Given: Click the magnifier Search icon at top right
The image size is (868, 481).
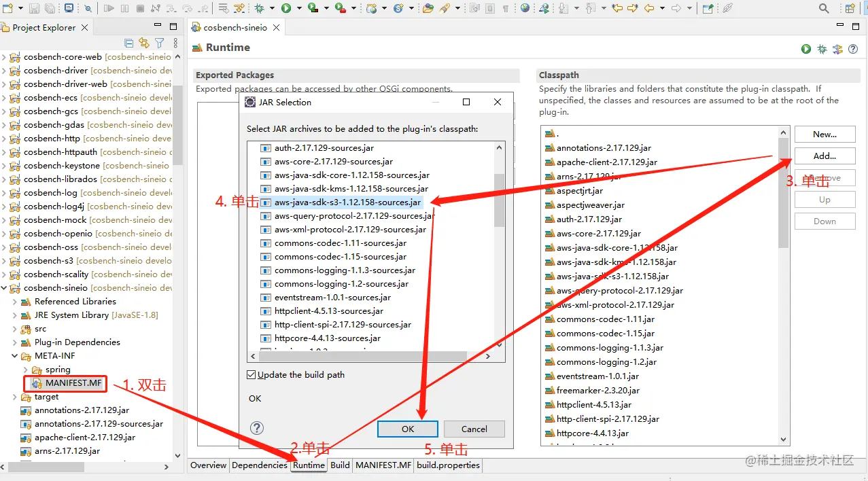Looking at the screenshot, I should (x=824, y=8).
